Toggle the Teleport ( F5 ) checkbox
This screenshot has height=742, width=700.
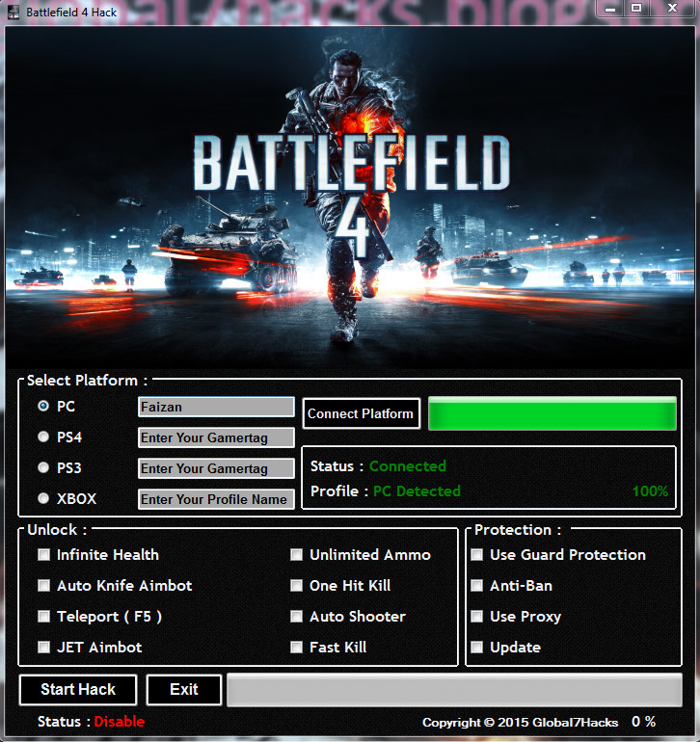click(x=44, y=616)
